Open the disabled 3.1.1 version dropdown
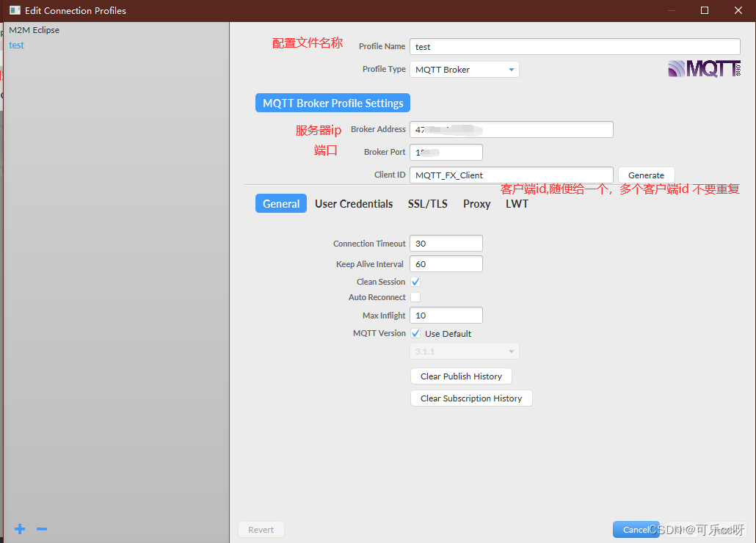This screenshot has width=756, height=543. (465, 351)
